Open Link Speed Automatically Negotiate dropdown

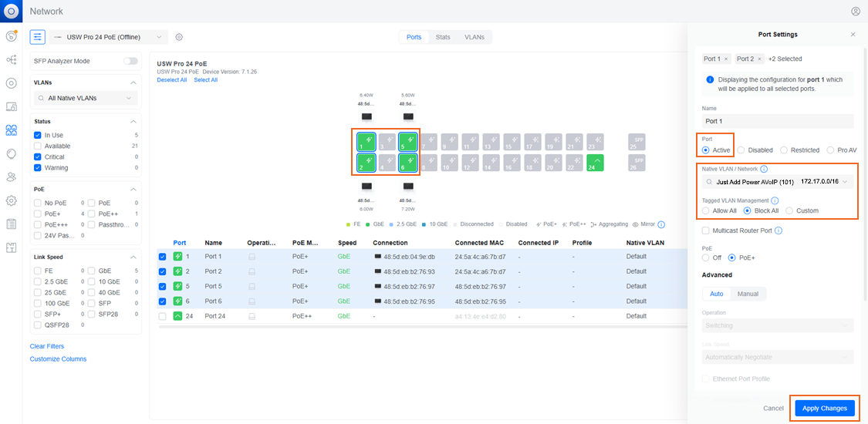point(778,358)
